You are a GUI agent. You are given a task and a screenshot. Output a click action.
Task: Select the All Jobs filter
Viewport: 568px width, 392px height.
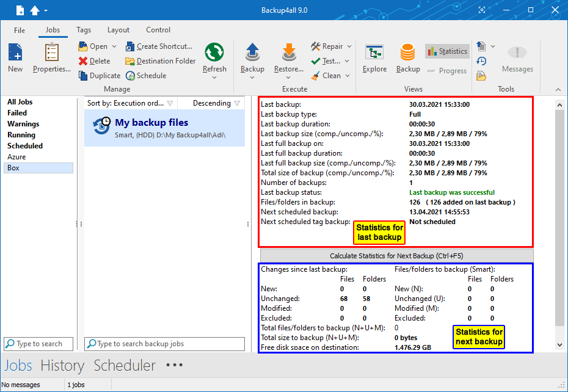tap(20, 102)
